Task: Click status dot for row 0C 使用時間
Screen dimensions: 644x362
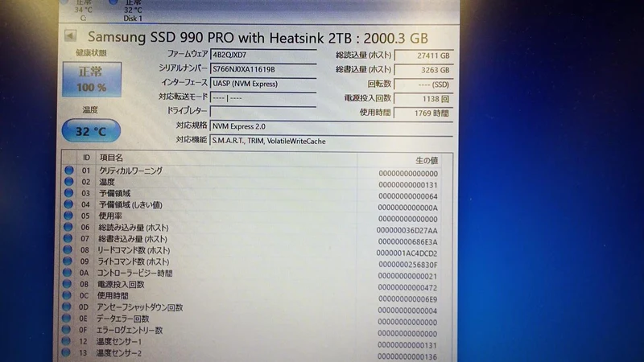Action: click(x=67, y=295)
